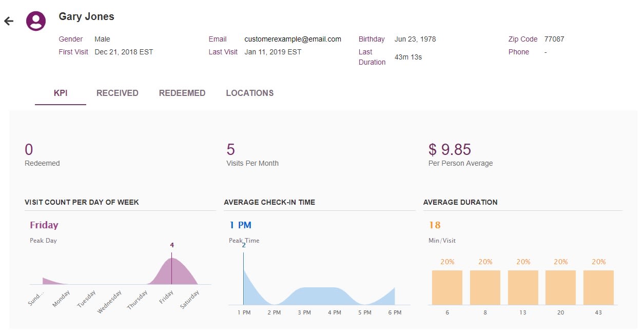Switch to the RECEIVED tab

click(x=117, y=93)
